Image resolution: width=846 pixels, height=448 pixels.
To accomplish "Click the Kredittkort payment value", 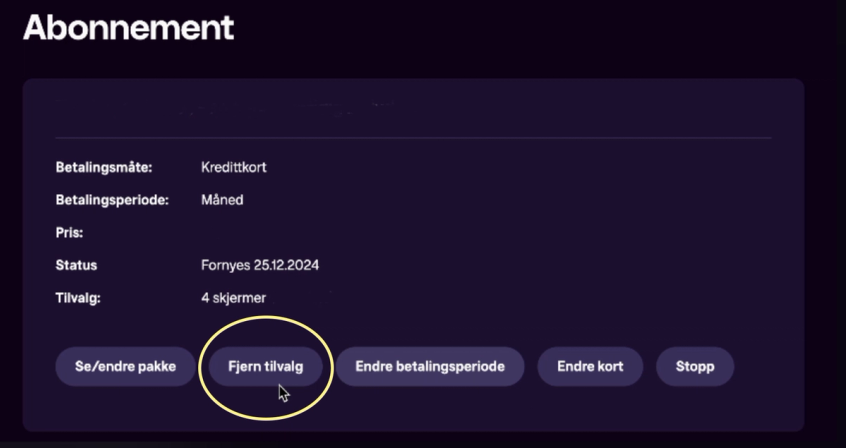I will 234,167.
